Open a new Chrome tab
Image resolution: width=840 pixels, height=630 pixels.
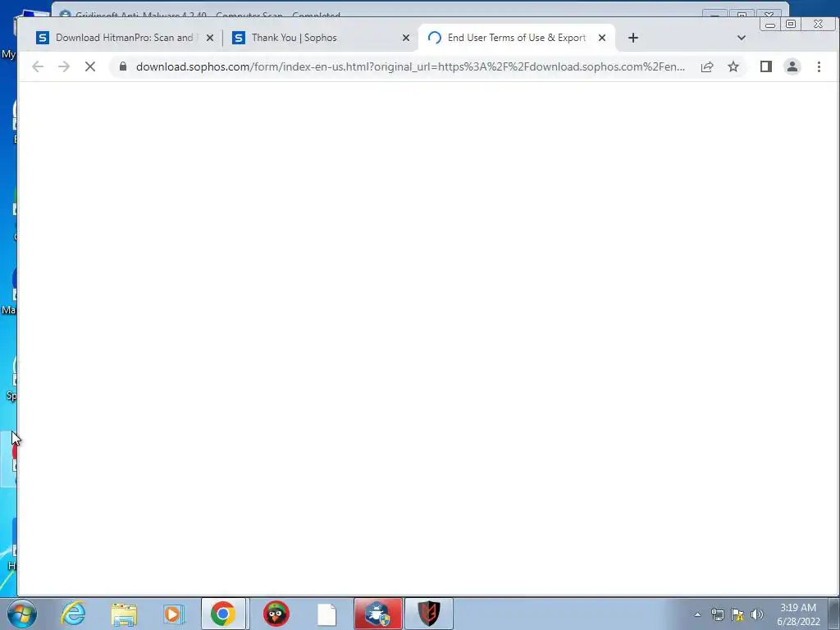632,38
